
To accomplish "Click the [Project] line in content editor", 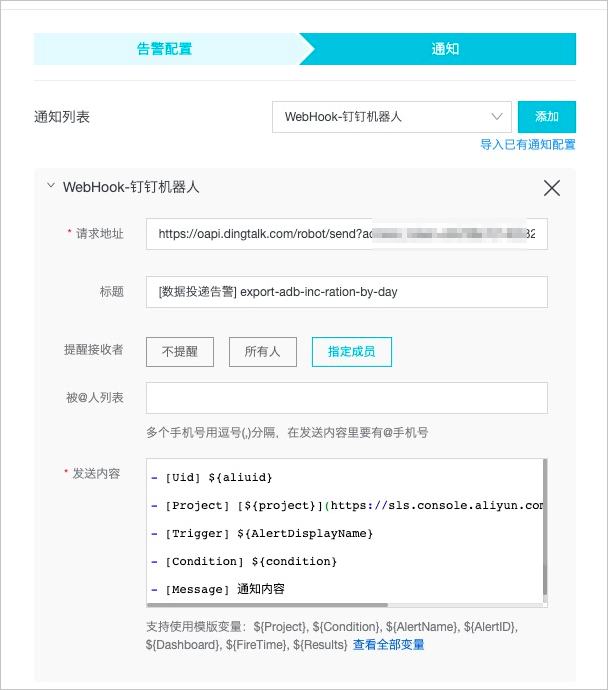I will 347,506.
